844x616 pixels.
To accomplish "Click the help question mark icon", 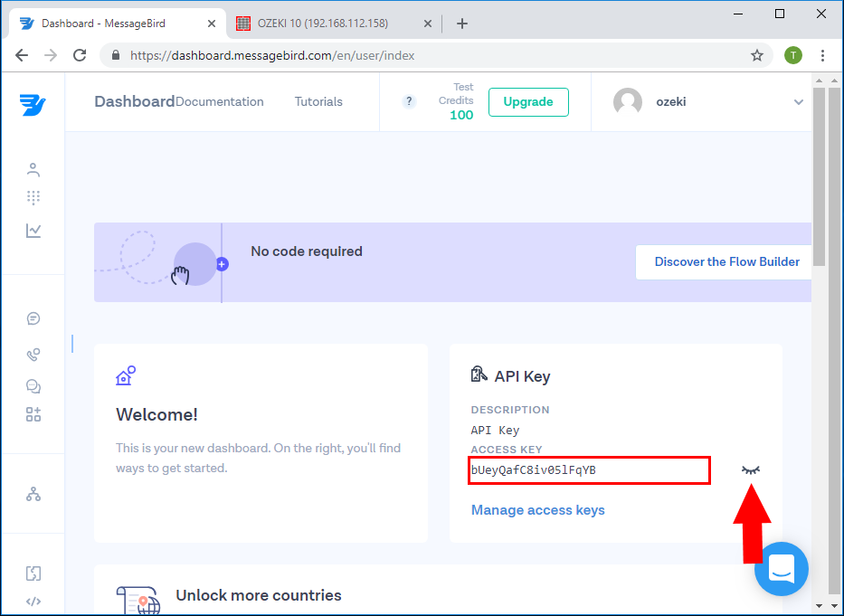I will [x=409, y=101].
